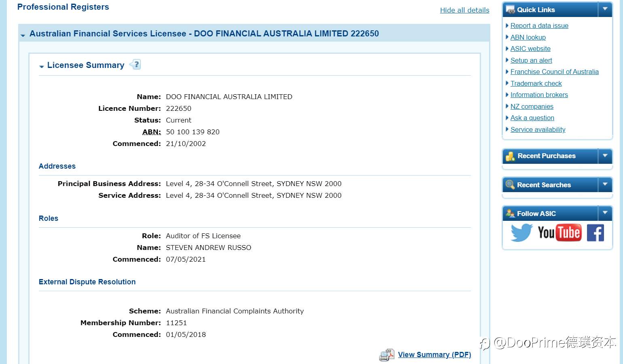Open the Ask a question link
Viewport: 623px width, 364px height.
532,118
